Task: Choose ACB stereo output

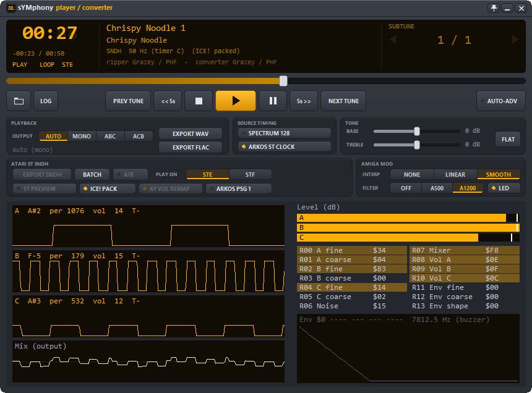Action: pyautogui.click(x=139, y=136)
